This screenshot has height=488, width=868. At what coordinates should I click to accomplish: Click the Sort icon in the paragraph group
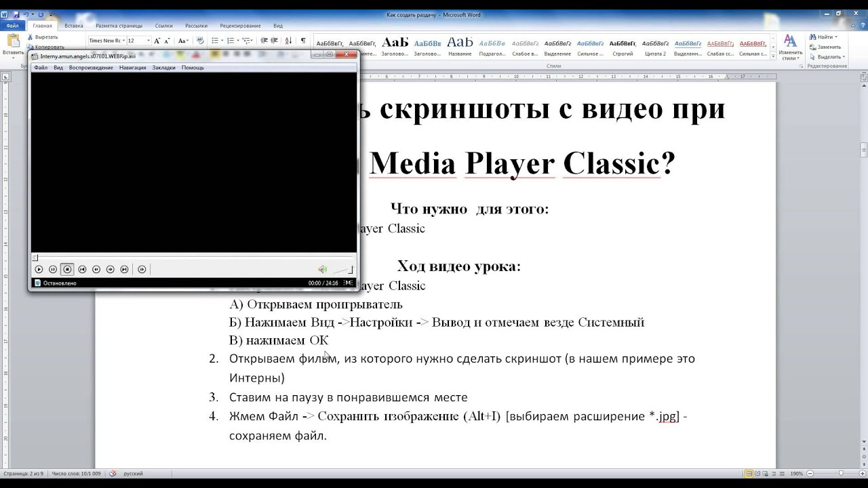tap(288, 41)
